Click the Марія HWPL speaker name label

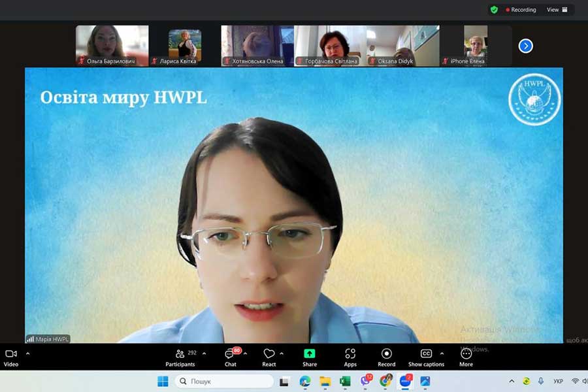48,339
